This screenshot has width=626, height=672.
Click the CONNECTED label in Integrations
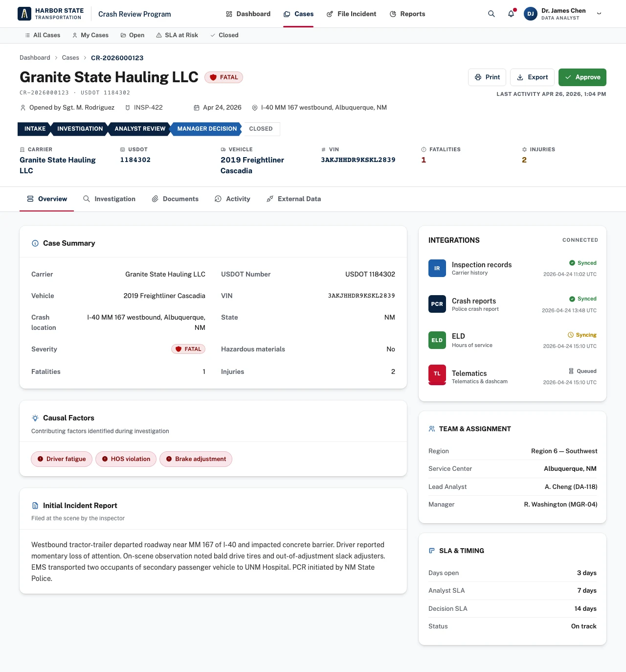point(580,240)
